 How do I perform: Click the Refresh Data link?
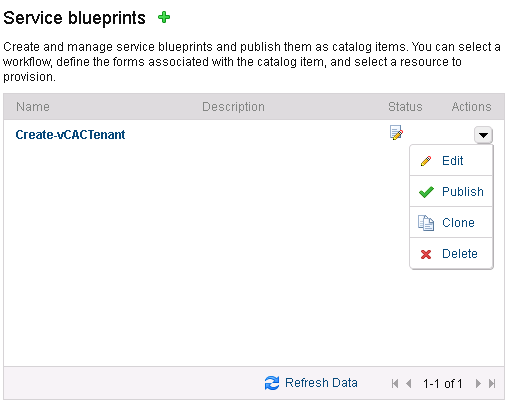pyautogui.click(x=321, y=383)
